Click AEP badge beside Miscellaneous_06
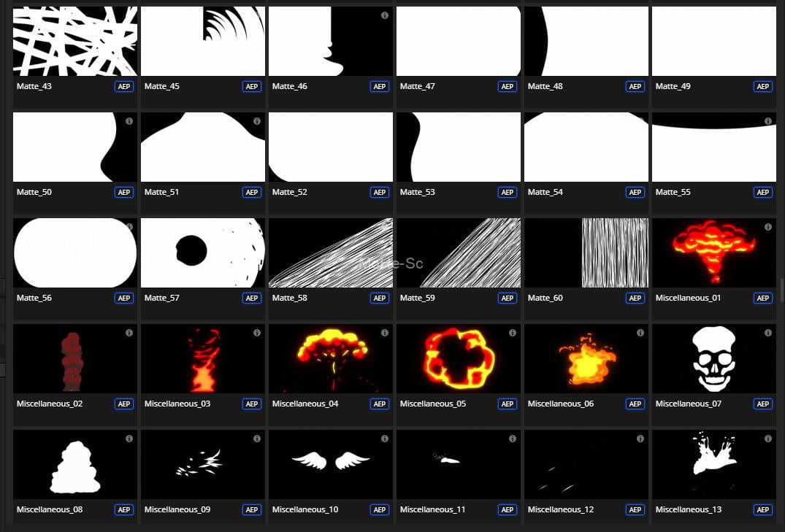 coord(635,404)
